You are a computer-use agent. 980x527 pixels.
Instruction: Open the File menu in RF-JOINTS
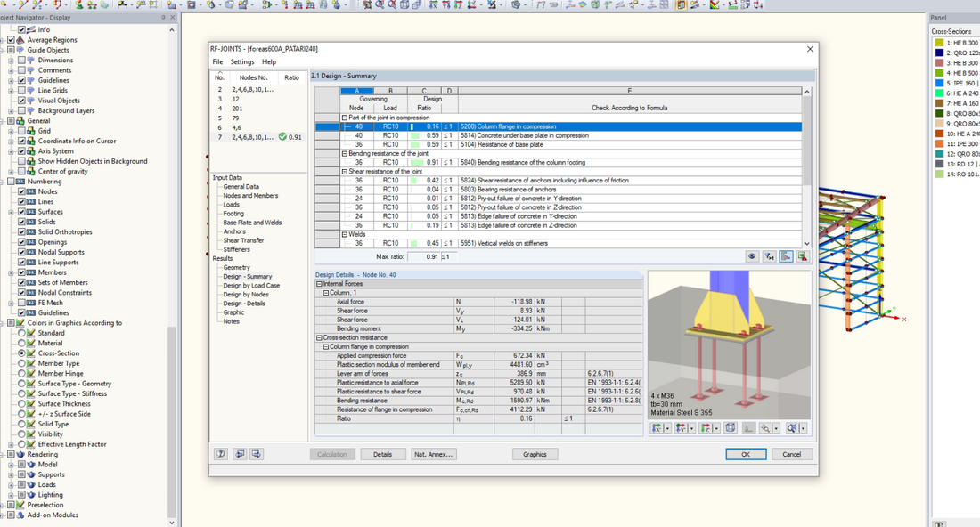[x=217, y=62]
